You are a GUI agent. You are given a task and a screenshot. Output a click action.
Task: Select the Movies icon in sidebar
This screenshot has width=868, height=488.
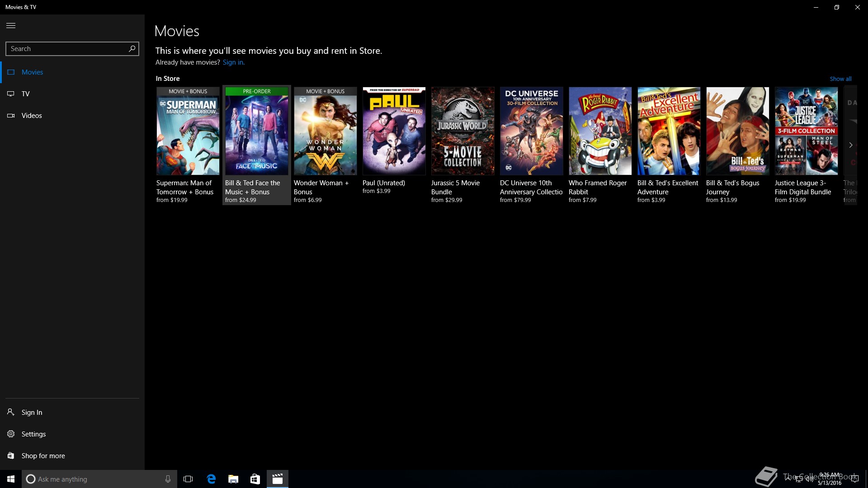11,72
